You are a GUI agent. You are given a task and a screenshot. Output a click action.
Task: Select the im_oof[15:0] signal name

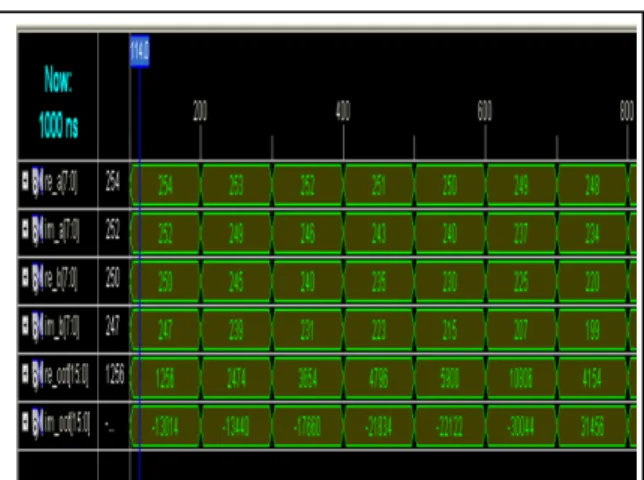coord(66,425)
